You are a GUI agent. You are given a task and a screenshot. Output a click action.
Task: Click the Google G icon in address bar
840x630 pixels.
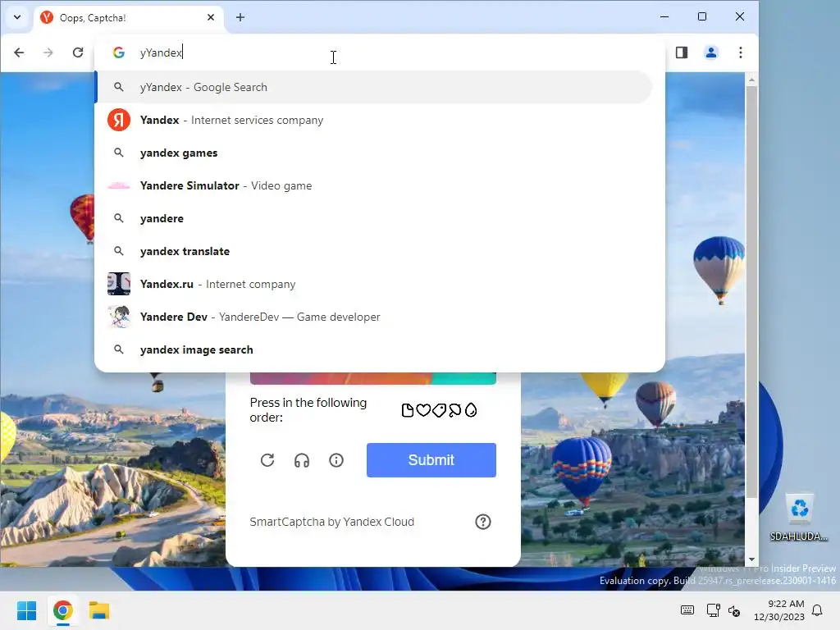pos(119,52)
